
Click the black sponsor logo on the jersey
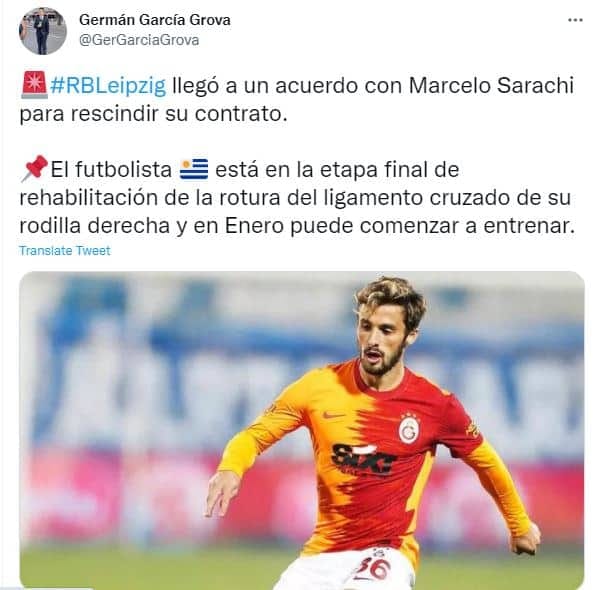[363, 460]
